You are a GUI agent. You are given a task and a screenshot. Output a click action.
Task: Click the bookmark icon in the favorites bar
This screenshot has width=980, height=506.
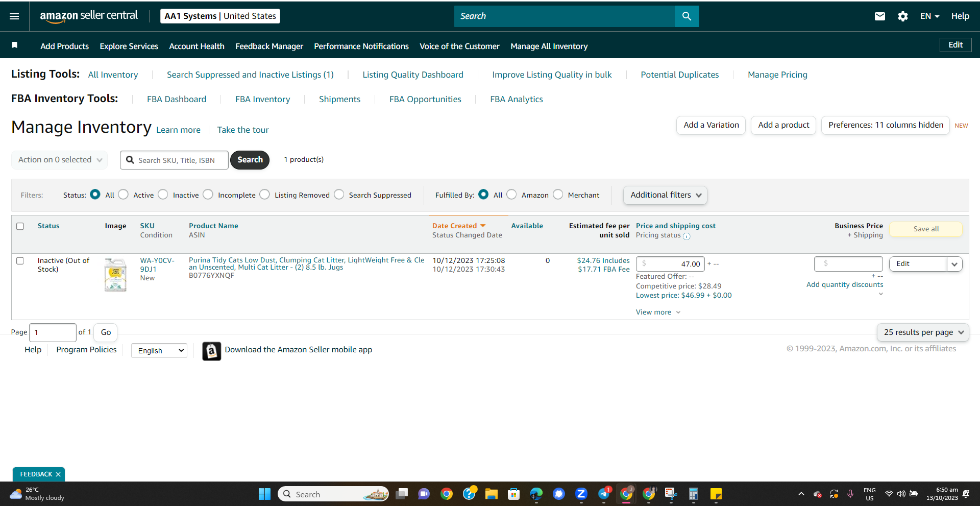point(15,45)
